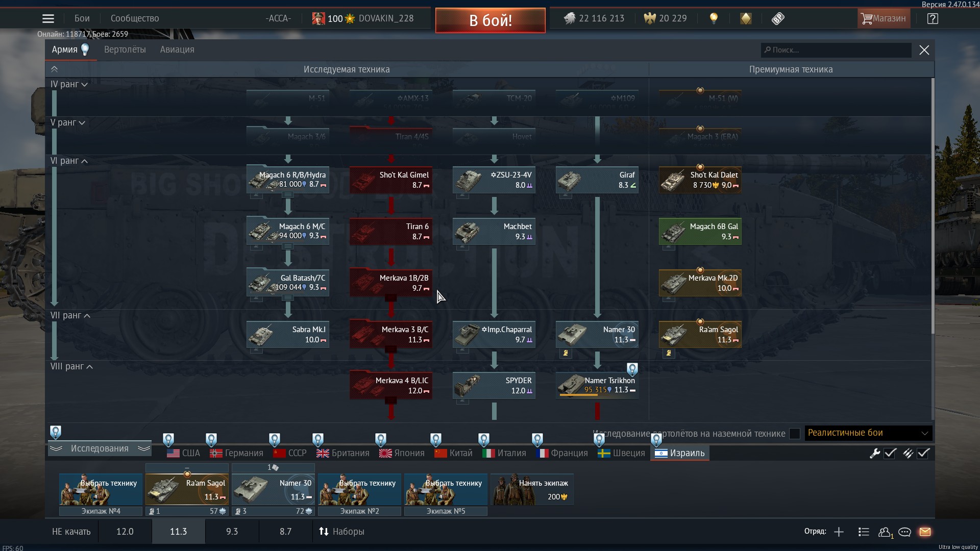Open the Магазин store button
Screen dimensions: 980x551
pos(884,19)
